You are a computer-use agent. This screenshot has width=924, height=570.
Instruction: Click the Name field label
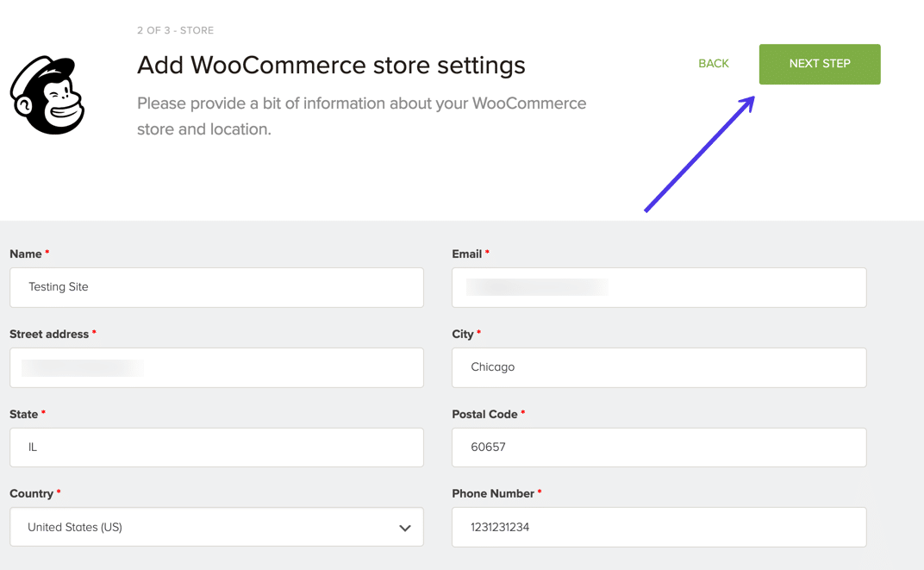pos(26,254)
